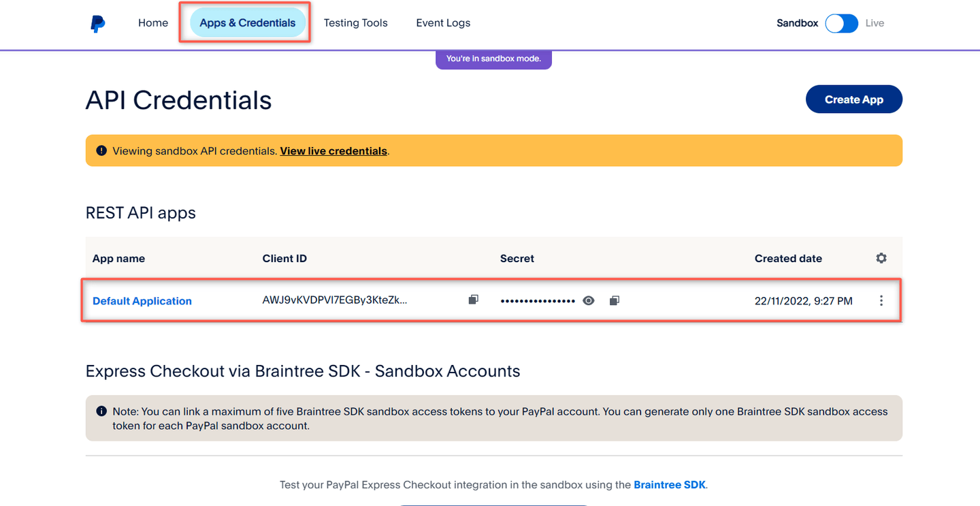
Task: Expand column options with the gear control
Action: click(x=881, y=258)
